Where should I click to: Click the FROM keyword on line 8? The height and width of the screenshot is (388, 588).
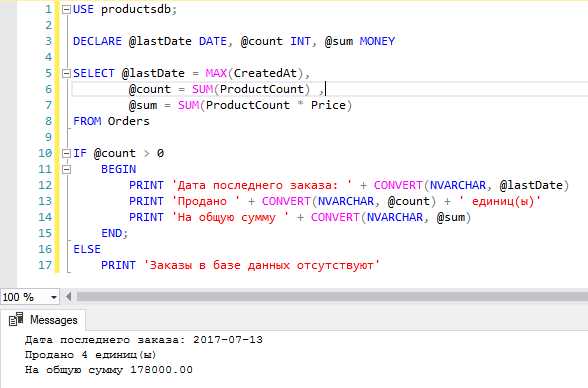(x=87, y=121)
